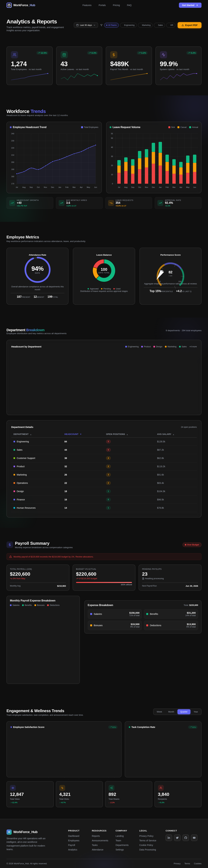Click the WorkForce_Hub briefcase logo icon
This screenshot has height=868, width=208.
9,5
